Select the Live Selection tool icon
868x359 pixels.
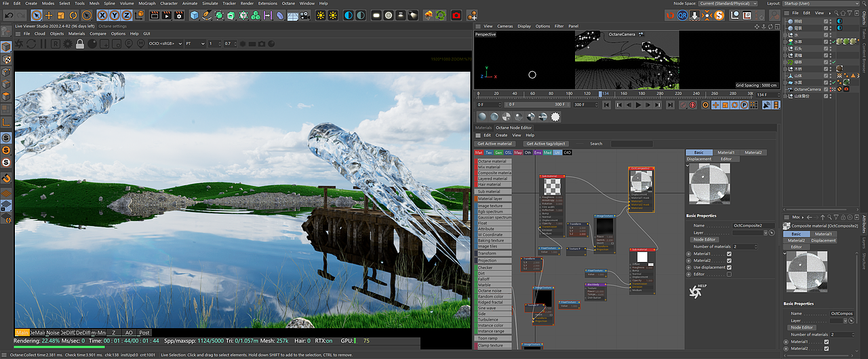37,15
